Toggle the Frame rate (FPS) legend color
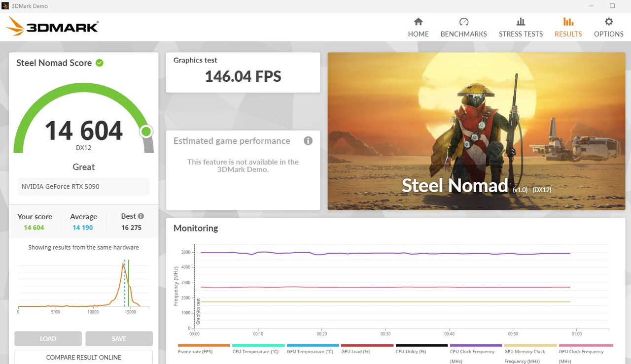631x364 pixels. 204,346
